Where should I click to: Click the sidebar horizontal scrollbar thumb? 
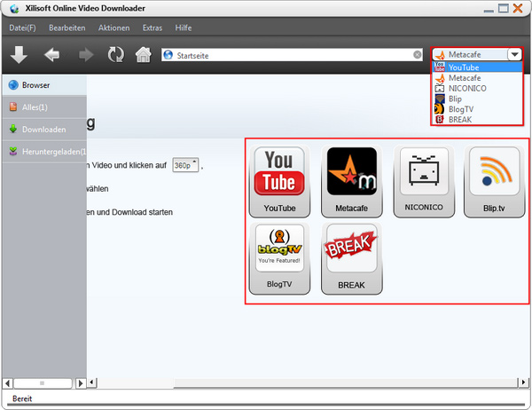(x=43, y=383)
